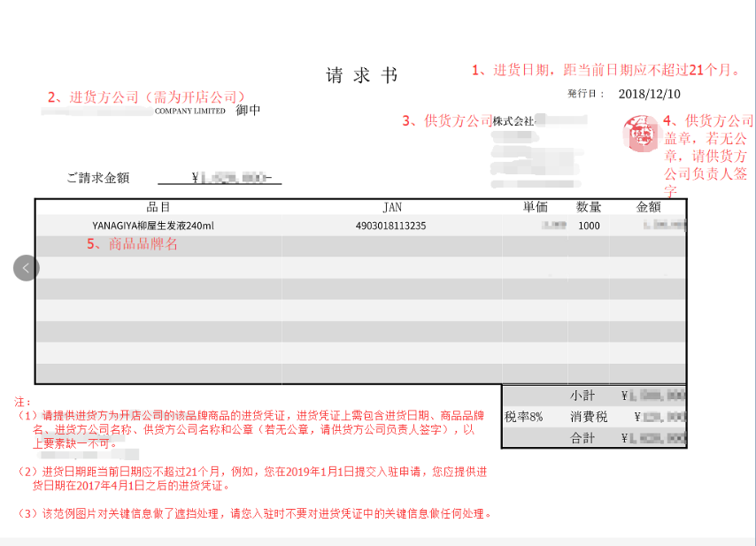Click the previous image arrow button

point(27,267)
